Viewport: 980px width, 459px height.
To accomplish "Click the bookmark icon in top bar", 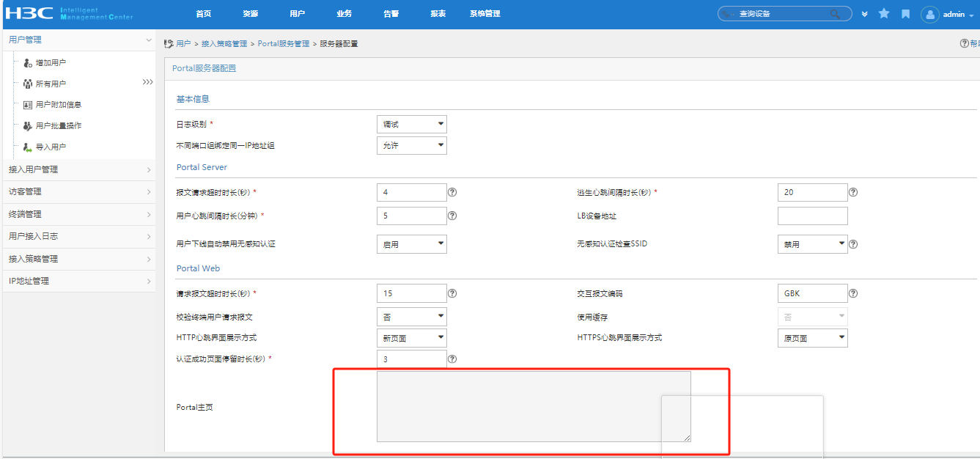I will [x=905, y=14].
